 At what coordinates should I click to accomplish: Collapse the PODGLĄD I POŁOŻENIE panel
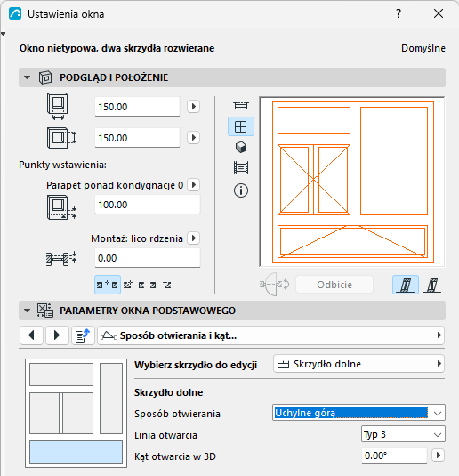coord(27,77)
